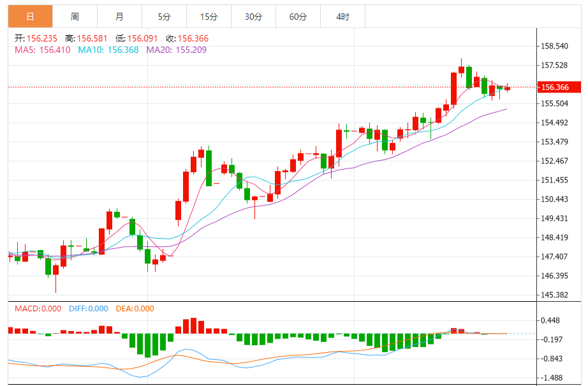Open the 5分 timeframe tab
Image resolution: width=588 pixels, height=386 pixels.
(165, 17)
